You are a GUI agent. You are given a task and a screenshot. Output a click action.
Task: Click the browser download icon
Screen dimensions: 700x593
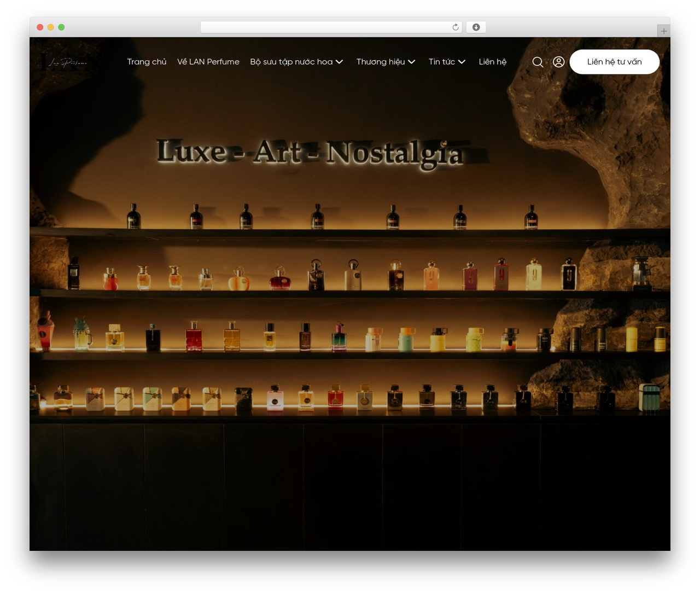pyautogui.click(x=476, y=27)
